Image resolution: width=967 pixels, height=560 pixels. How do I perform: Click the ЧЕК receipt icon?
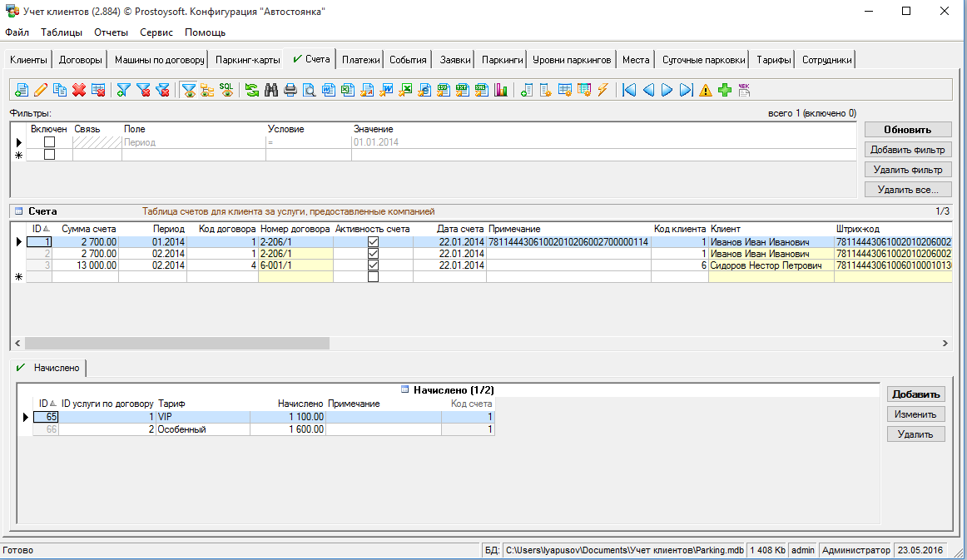tap(744, 90)
